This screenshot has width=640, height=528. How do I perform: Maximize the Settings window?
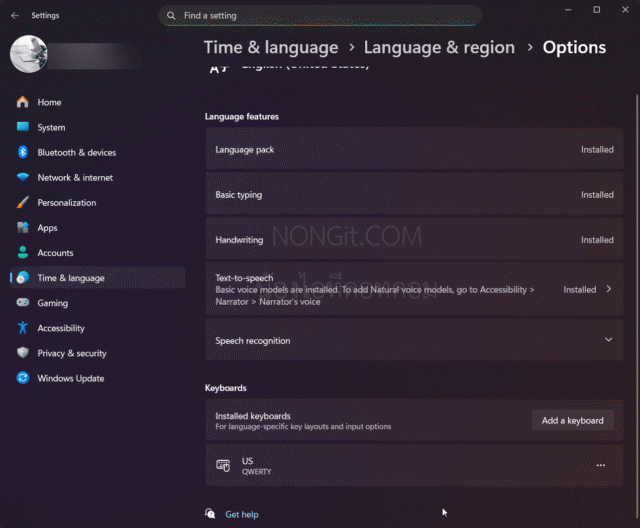coord(596,9)
